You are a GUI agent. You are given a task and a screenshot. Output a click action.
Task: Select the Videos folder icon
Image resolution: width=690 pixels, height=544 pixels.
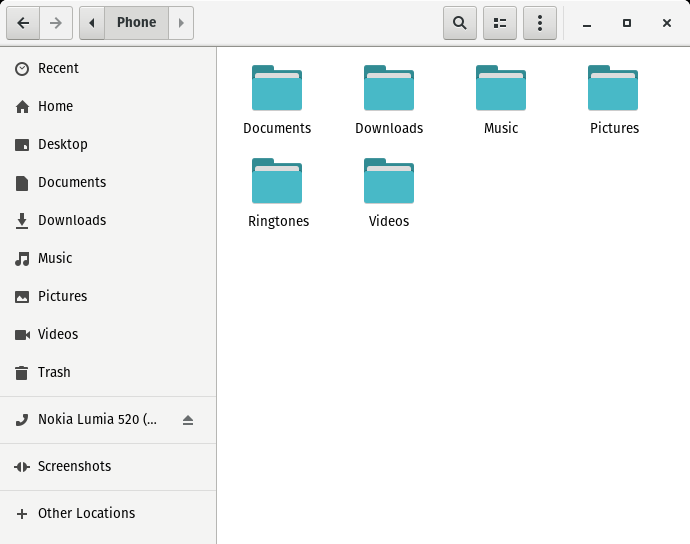[x=389, y=184]
